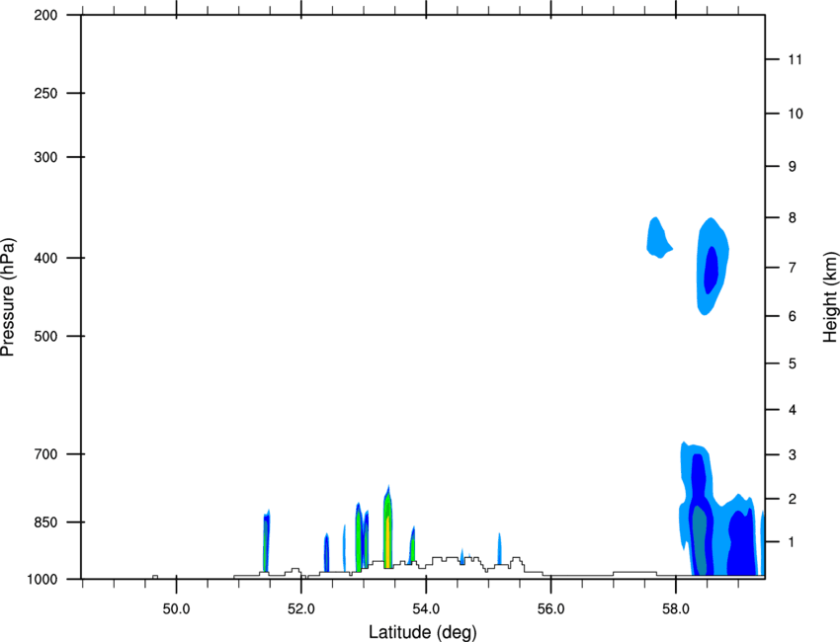Pick the 1 km height label
Image resolution: width=840 pixels, height=642 pixels.
pyautogui.click(x=793, y=542)
